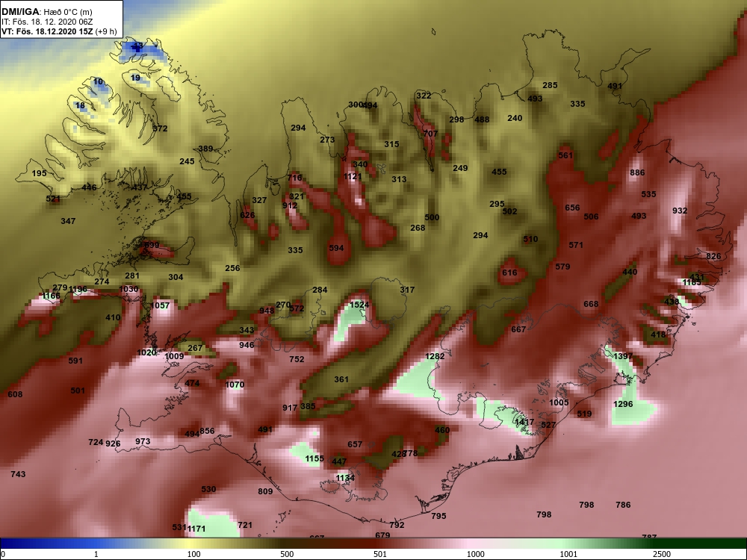Click the map value 826
Viewport: 747px width, 560px height.
713,256
